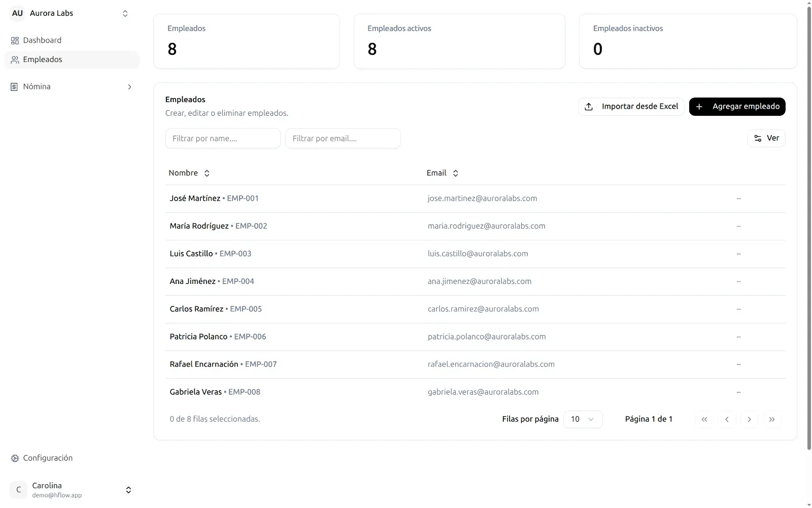The image size is (812, 508).
Task: Click email patricia.polanco@auroralabs.com
Action: pos(487,337)
